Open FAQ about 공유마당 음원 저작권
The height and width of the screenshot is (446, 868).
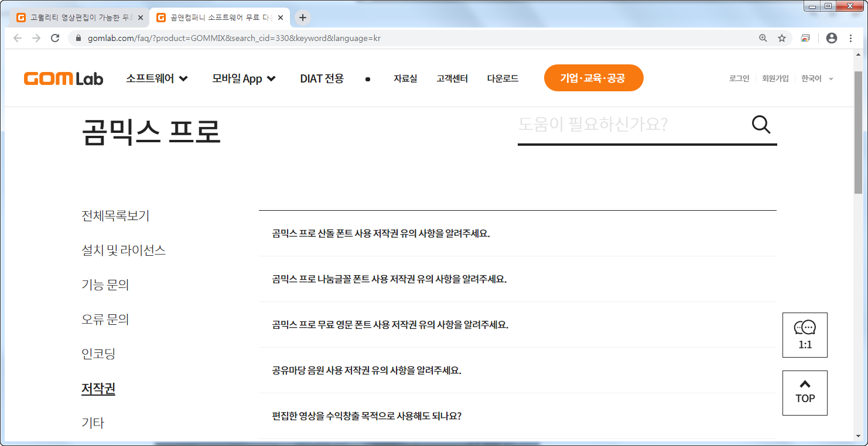[518, 370]
